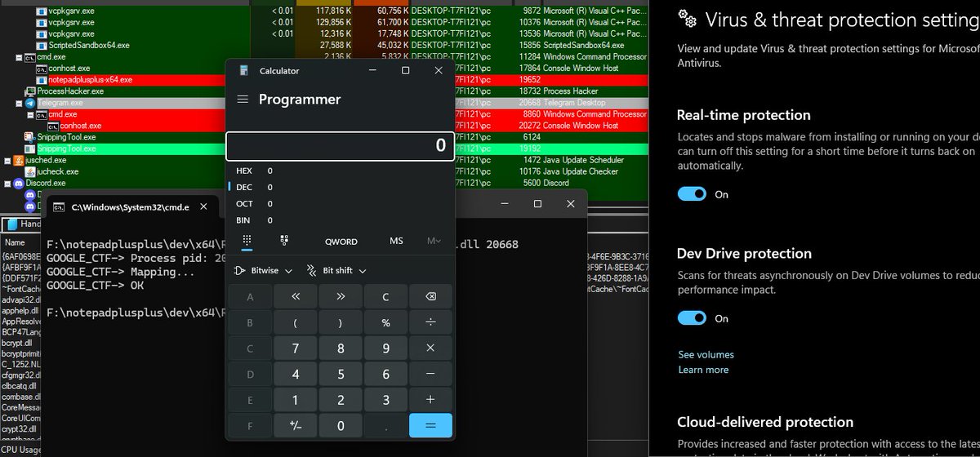Viewport: 980px width, 457px height.
Task: Select the bcrypt.dll handle entry
Action: (x=16, y=344)
